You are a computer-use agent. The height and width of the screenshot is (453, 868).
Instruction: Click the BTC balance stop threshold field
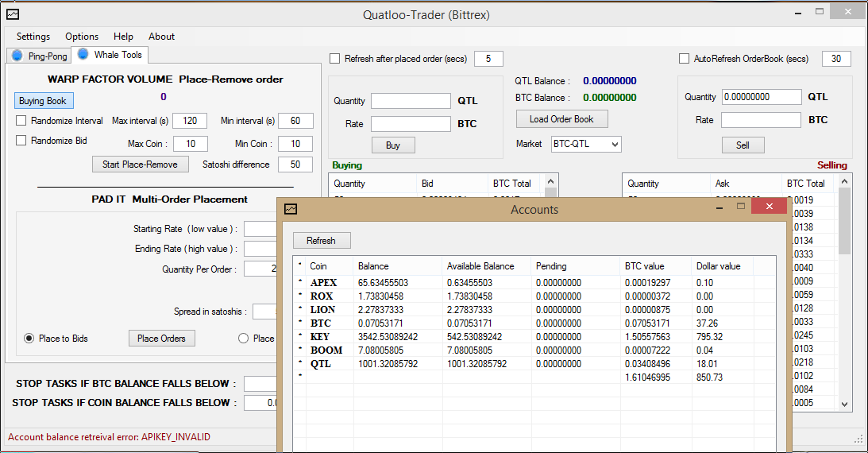[260, 383]
